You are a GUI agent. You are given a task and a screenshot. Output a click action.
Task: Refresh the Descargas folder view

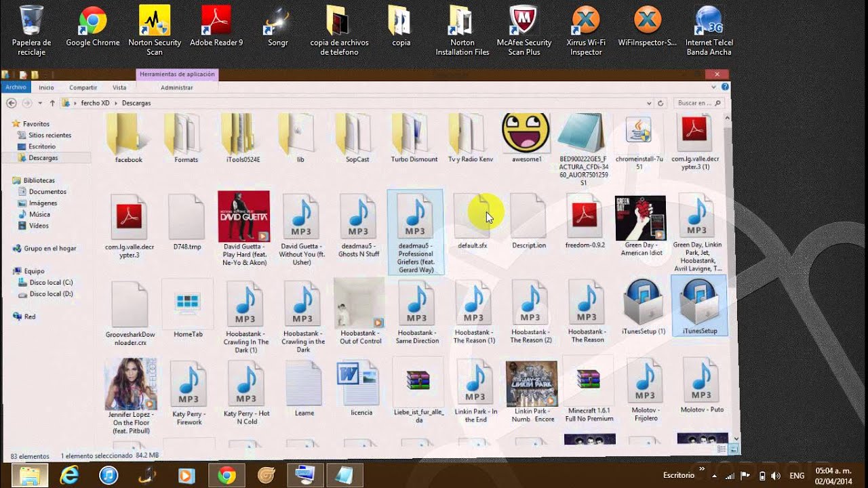click(x=660, y=103)
